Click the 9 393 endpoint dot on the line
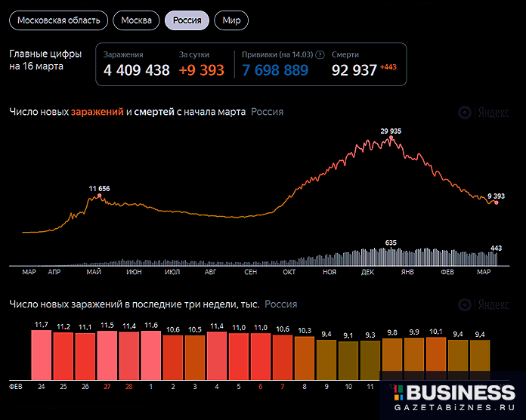526x420 pixels. (496, 202)
